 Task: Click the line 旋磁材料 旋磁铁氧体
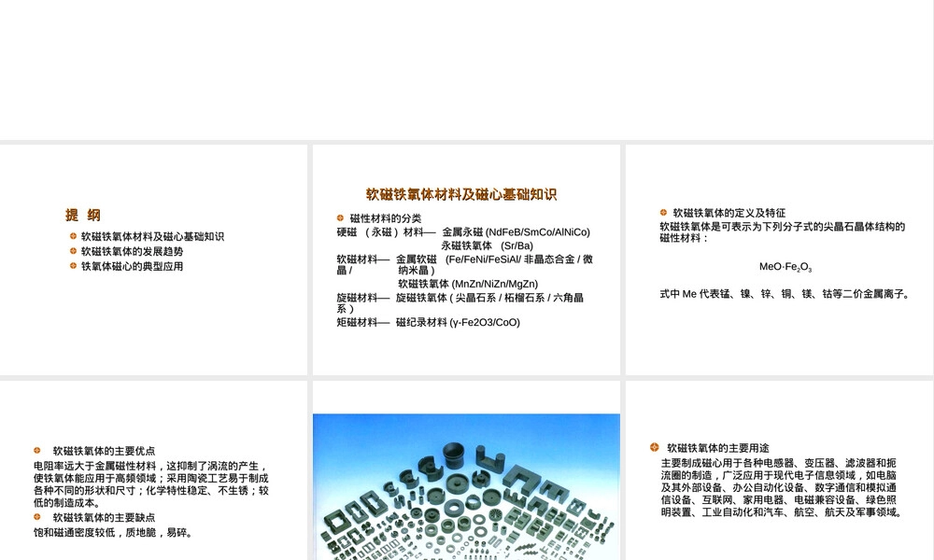460,303
